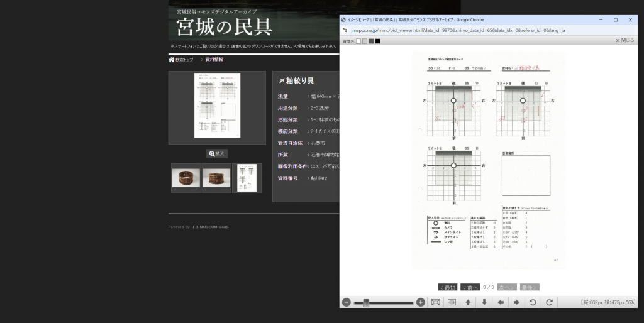Select dark gray background color swatch
The width and height of the screenshot is (644, 323).
371,41
